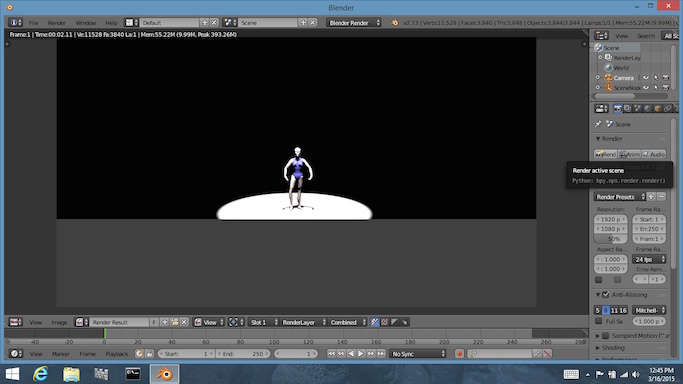Toggle Camera renderability in outliner
Image resolution: width=683 pixels, height=384 pixels.
point(666,77)
